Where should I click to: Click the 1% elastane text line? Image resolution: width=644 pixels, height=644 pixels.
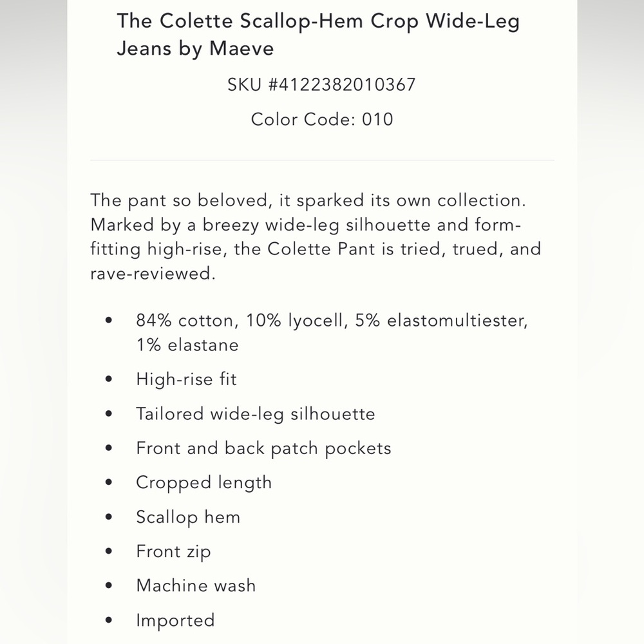click(187, 345)
